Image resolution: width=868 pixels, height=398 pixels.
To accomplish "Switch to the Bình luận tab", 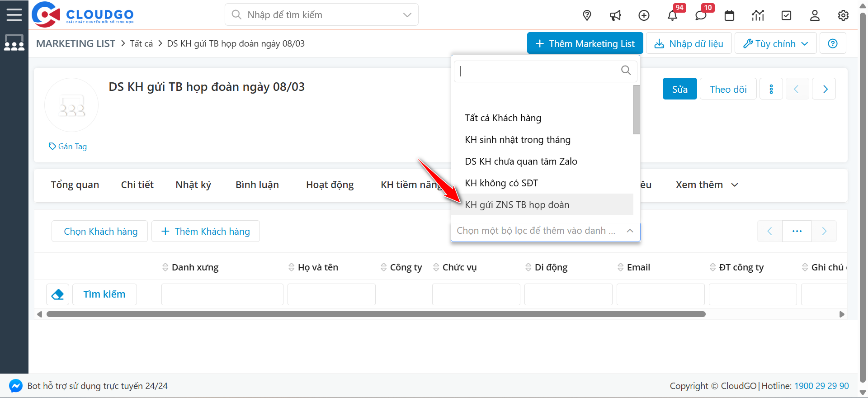I will click(x=257, y=185).
